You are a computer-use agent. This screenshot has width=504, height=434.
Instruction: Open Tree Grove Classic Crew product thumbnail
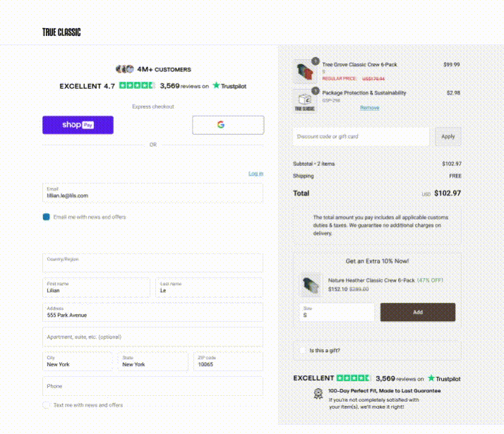[305, 72]
